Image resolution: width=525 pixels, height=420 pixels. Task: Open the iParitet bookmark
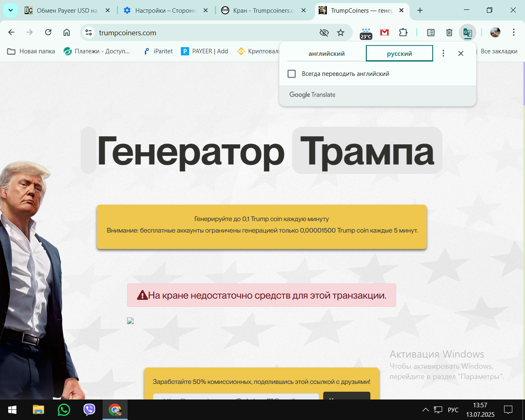tap(158, 51)
